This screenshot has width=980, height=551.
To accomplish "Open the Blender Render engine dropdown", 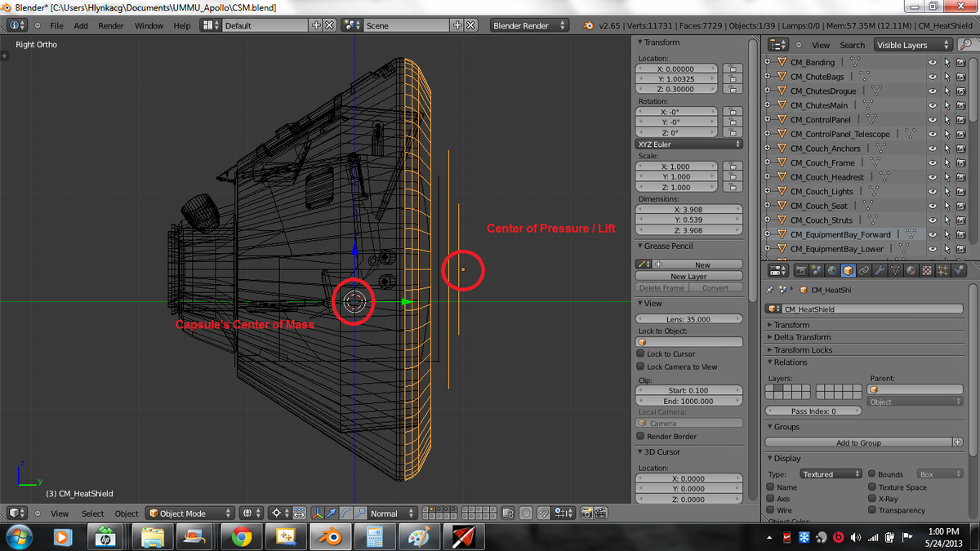I will 529,25.
